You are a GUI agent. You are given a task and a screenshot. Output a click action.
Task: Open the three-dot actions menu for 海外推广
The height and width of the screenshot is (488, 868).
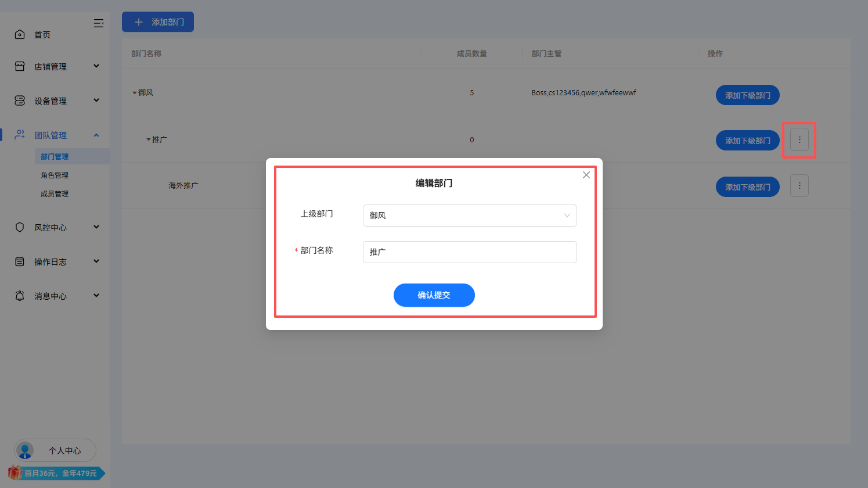click(x=799, y=185)
